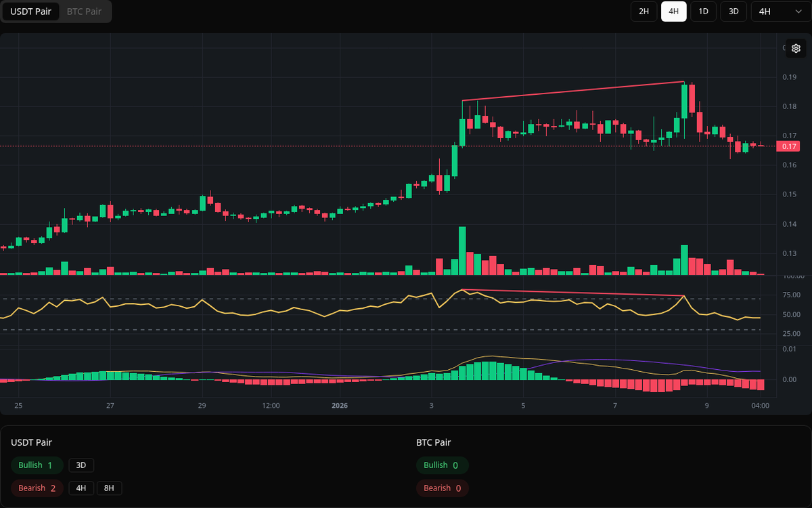Switch to the 3D timeframe
812x508 pixels.
(733, 12)
